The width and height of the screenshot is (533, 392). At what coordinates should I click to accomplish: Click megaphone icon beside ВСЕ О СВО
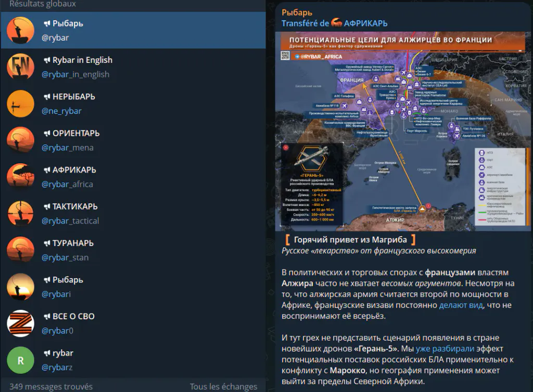47,317
